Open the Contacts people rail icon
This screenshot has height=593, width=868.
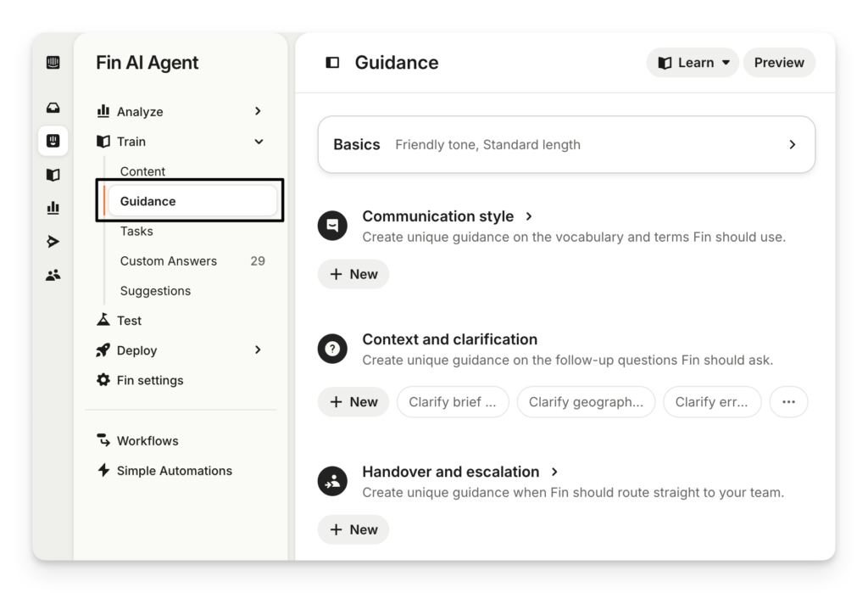(x=53, y=275)
